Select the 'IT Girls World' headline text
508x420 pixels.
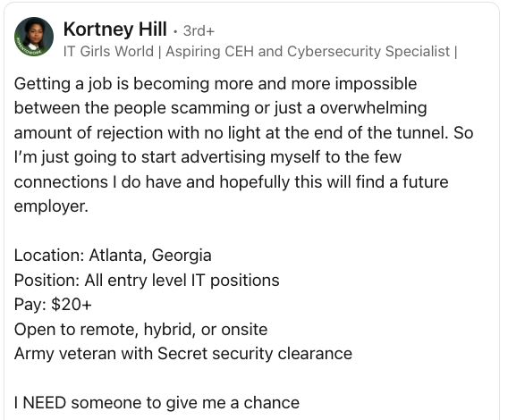pos(108,51)
